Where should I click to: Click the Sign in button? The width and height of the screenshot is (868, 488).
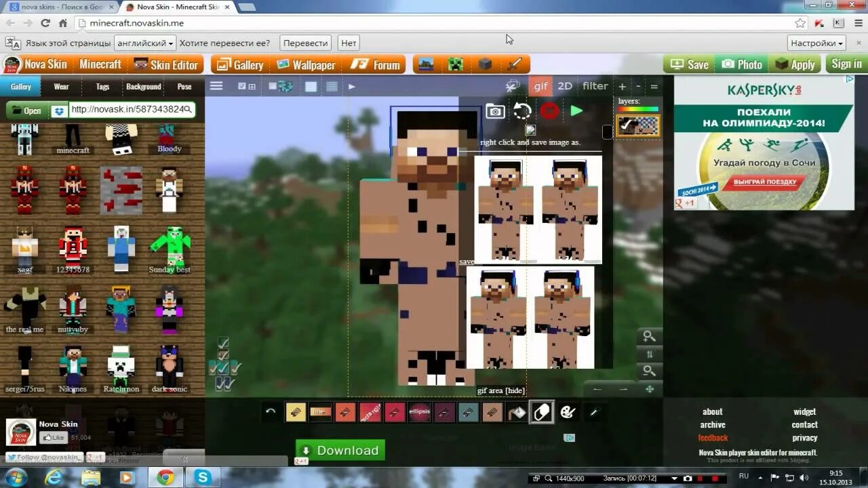(846, 64)
